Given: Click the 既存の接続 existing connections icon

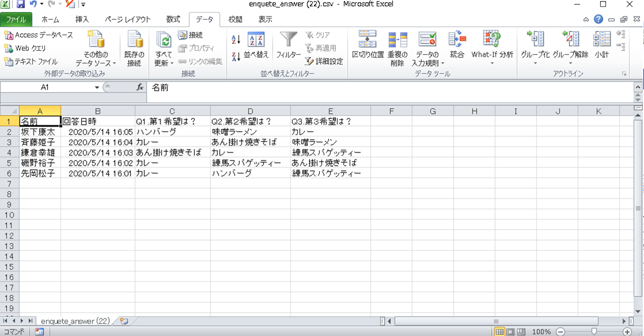Looking at the screenshot, I should 134,49.
